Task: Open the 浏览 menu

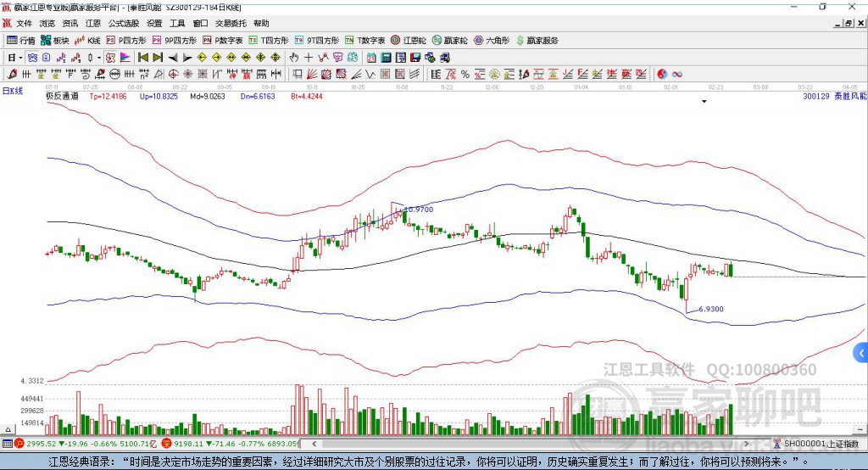Action: click(x=47, y=23)
